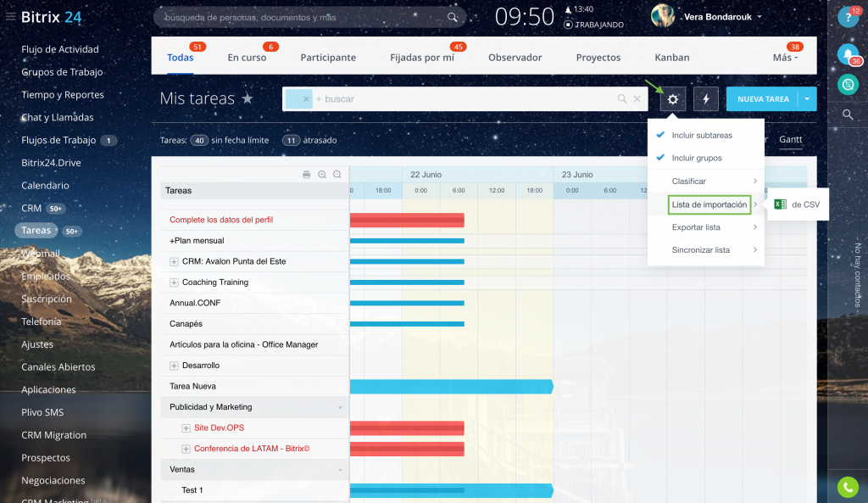Open the Nueva Tarea dropdown arrow
Screen dimensions: 868x503
(x=807, y=99)
